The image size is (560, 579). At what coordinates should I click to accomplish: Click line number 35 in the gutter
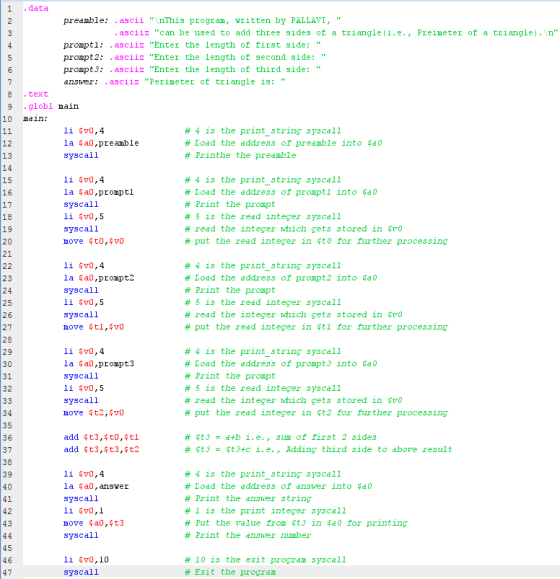[7, 425]
